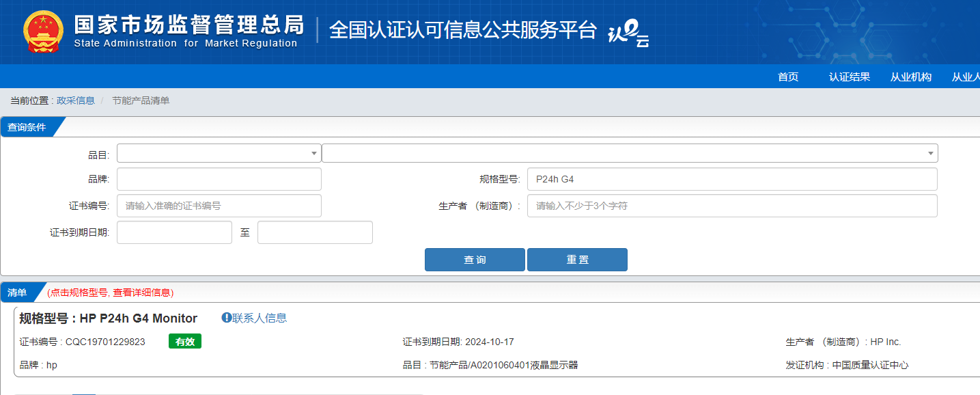Focus the 证书编号 input field
The width and height of the screenshot is (980, 395).
pyautogui.click(x=219, y=206)
